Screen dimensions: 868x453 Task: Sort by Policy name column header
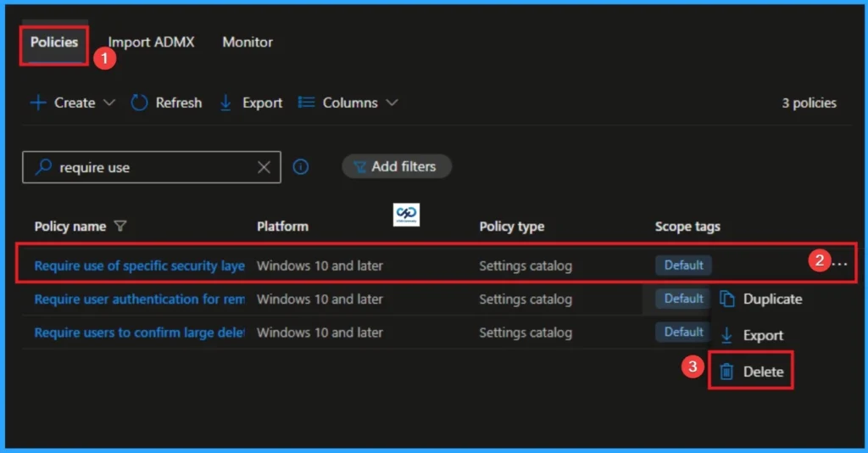tap(70, 226)
